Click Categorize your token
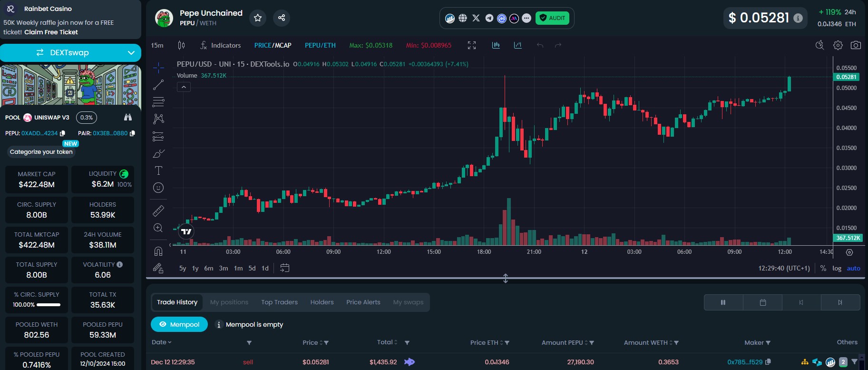The height and width of the screenshot is (370, 868). (41, 152)
